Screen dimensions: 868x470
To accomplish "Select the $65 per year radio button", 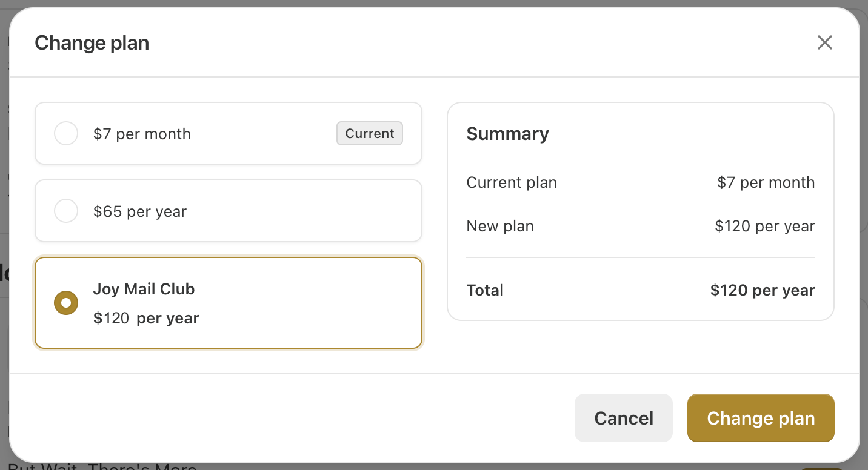I will point(66,211).
